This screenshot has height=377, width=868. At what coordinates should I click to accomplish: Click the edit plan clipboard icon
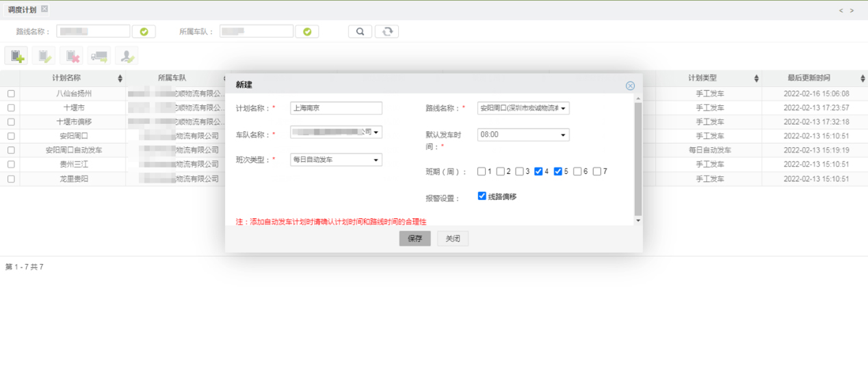point(44,56)
